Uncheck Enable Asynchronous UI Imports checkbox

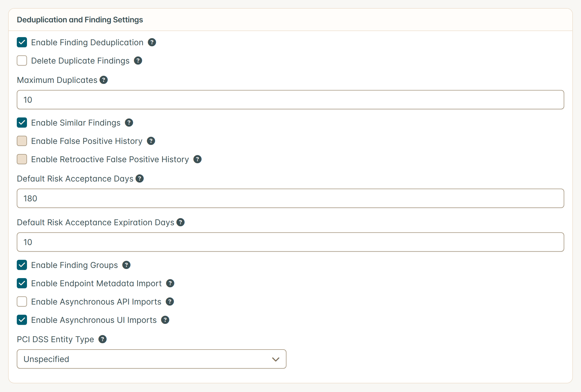(x=22, y=320)
